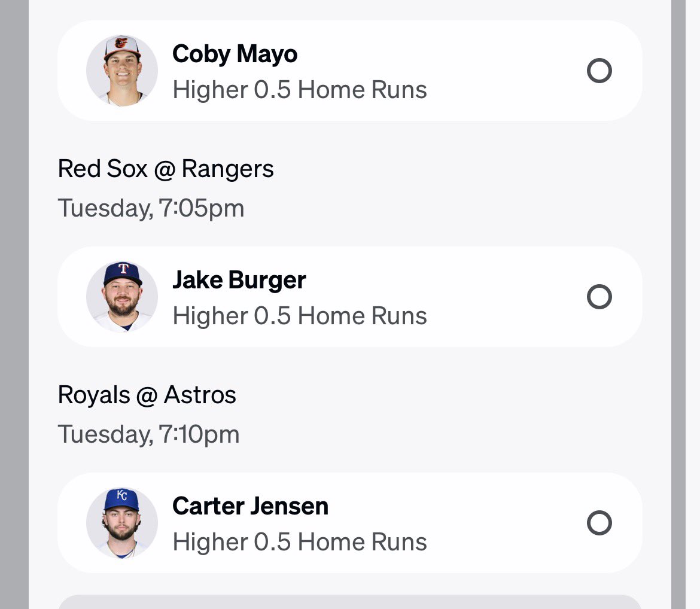Select Coby Mayo's radio button

599,71
